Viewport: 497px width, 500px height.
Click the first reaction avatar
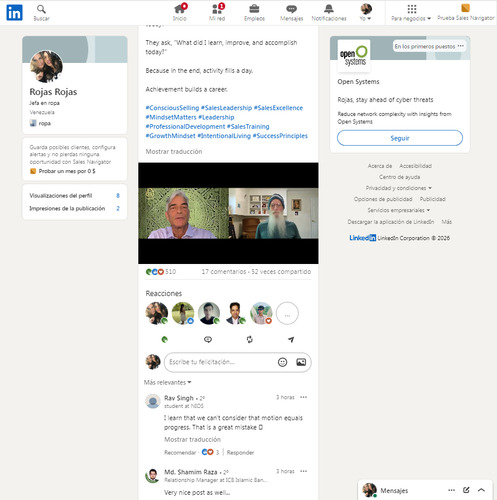click(x=157, y=313)
